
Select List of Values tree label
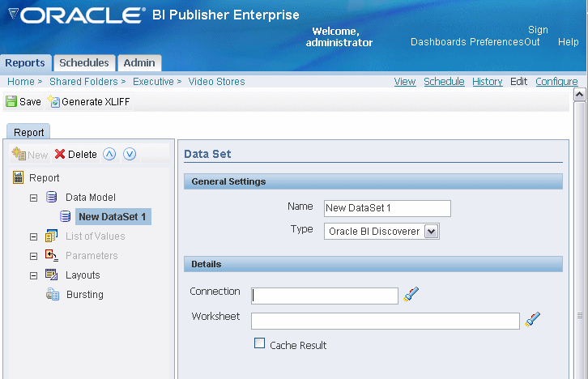[x=96, y=236]
